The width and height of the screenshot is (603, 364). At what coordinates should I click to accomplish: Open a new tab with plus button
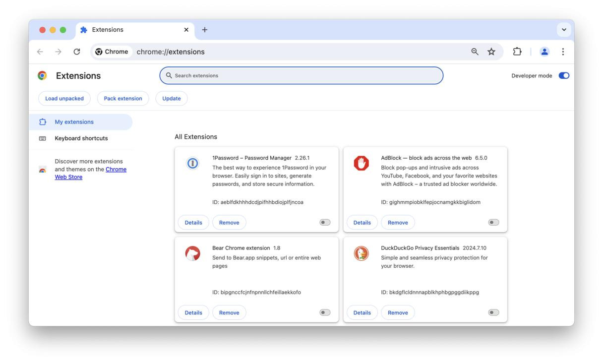pos(204,30)
